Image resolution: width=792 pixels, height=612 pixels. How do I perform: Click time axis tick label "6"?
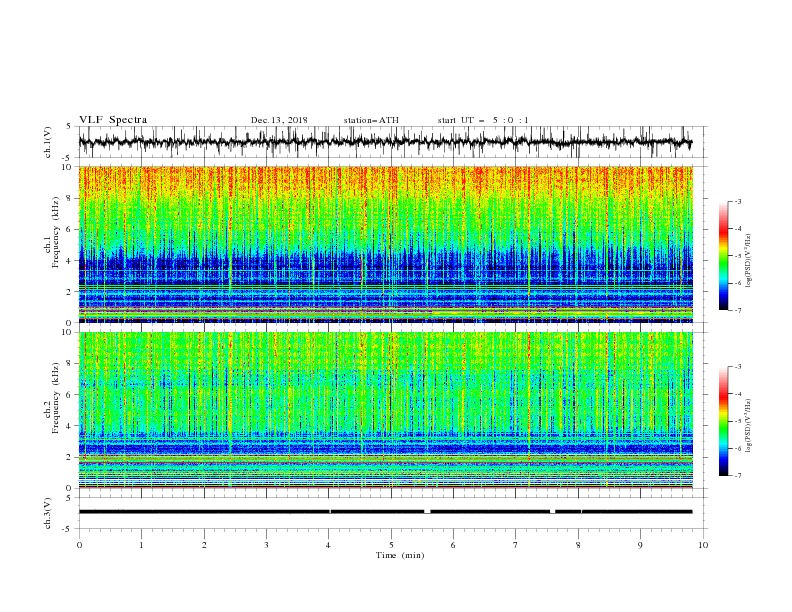tap(453, 545)
